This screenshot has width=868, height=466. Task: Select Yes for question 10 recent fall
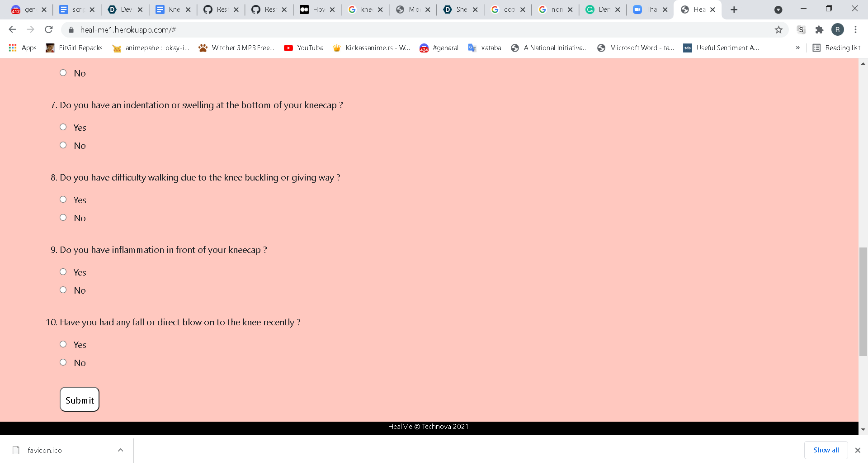click(63, 344)
